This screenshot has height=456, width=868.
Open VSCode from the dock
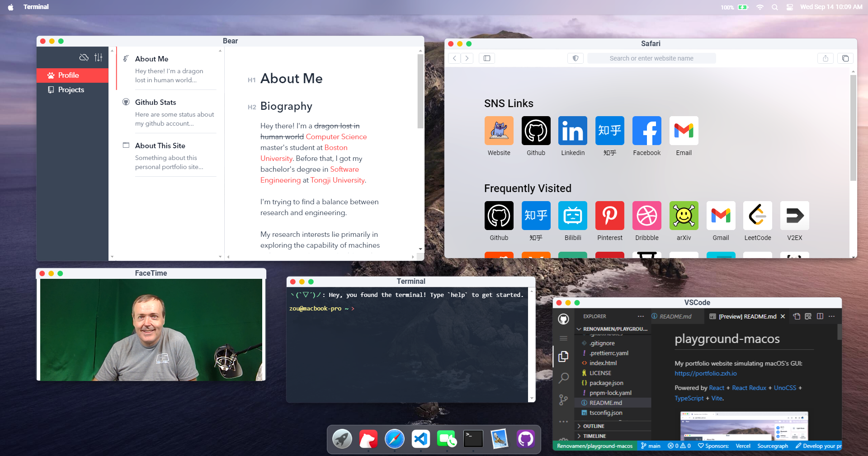(421, 439)
